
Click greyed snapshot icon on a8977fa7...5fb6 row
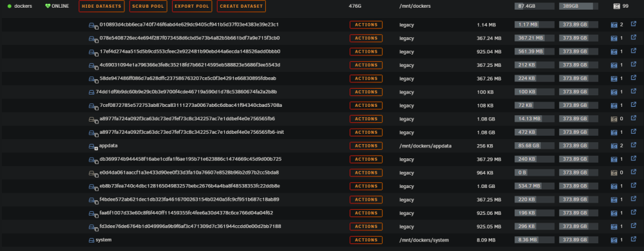click(614, 119)
